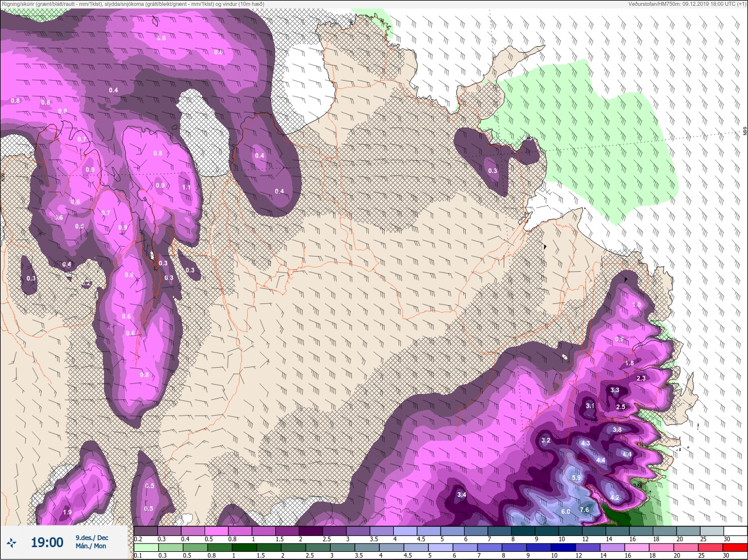The image size is (748, 560).
Task: Click the 4.2 precipitation value on map
Action: 615,497
